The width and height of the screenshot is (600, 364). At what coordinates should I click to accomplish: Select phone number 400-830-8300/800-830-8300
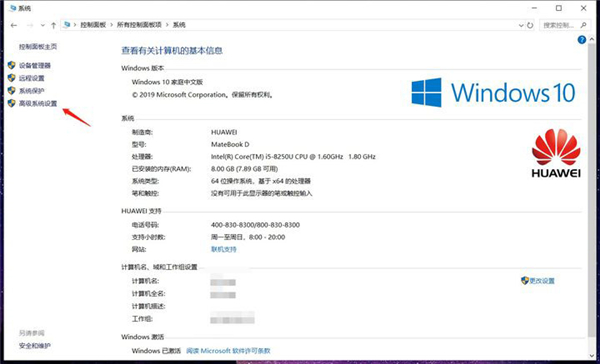pos(255,225)
